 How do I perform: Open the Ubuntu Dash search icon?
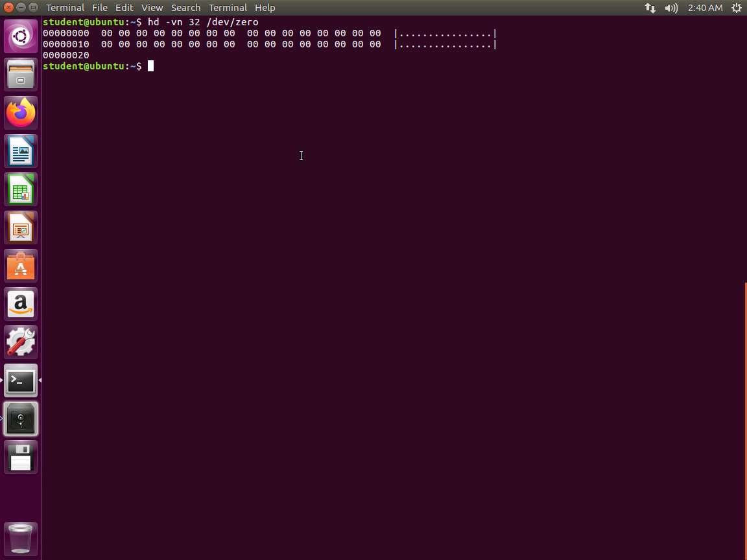pyautogui.click(x=21, y=36)
